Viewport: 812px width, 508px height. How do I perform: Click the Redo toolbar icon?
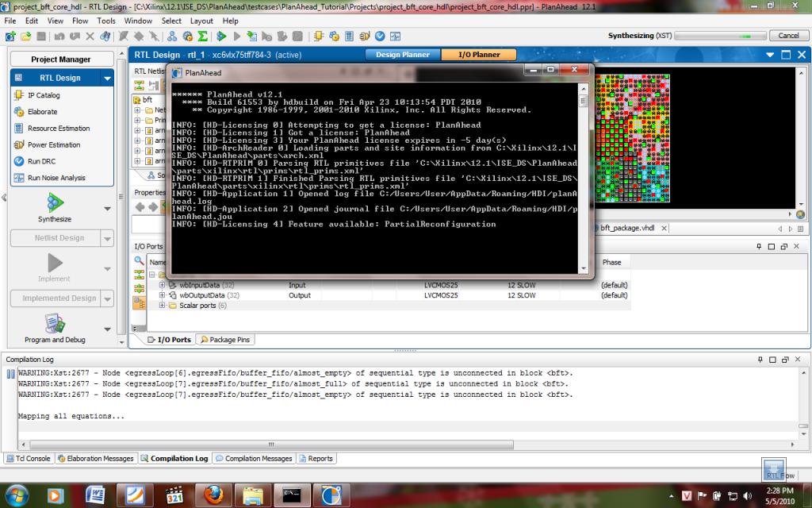[x=75, y=37]
